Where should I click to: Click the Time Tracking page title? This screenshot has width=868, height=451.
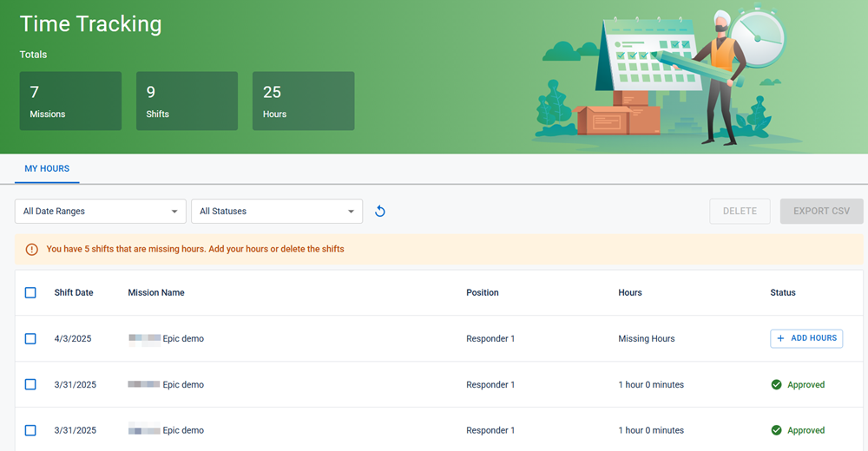(x=91, y=23)
